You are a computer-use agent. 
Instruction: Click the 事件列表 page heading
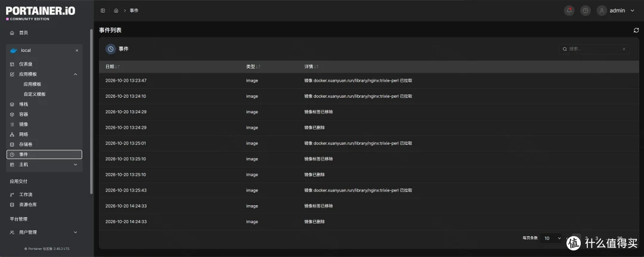[x=110, y=30]
